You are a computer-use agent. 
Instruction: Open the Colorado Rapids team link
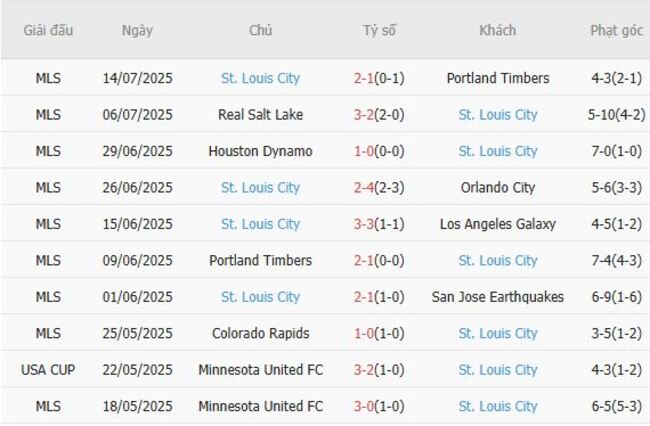[x=260, y=334]
